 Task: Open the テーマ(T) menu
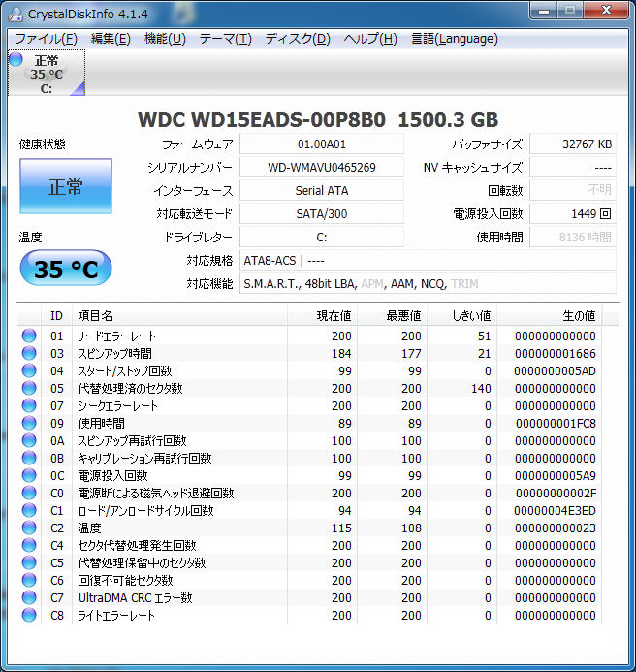[x=226, y=39]
